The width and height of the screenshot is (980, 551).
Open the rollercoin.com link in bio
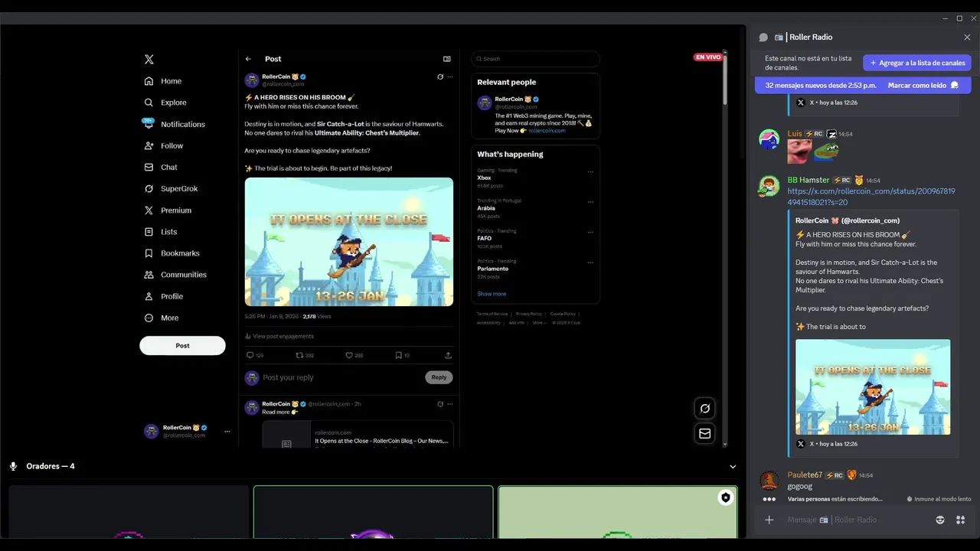(x=547, y=131)
